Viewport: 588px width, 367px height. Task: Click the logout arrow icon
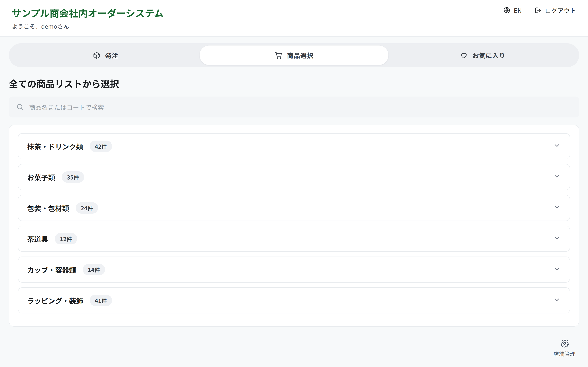[x=538, y=10]
